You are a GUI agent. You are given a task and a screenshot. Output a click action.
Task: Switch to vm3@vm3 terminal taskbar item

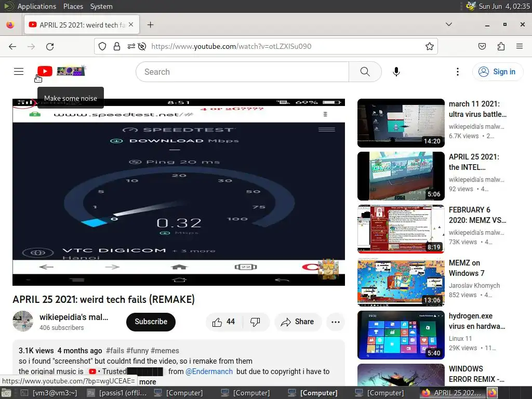[49, 393]
